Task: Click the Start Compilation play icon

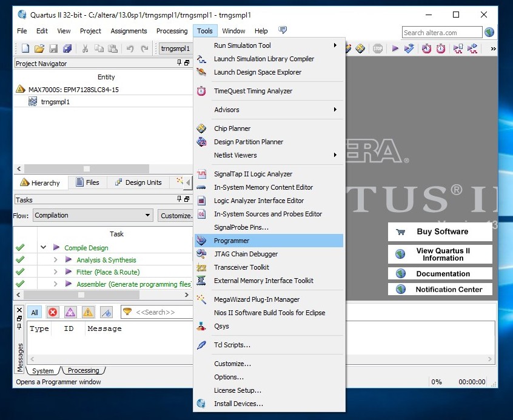Action: pyautogui.click(x=395, y=48)
